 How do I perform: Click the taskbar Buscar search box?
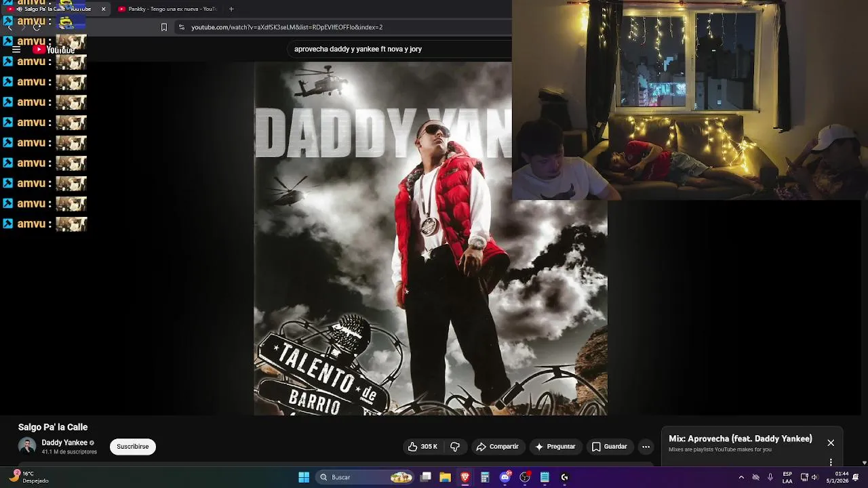pos(366,477)
